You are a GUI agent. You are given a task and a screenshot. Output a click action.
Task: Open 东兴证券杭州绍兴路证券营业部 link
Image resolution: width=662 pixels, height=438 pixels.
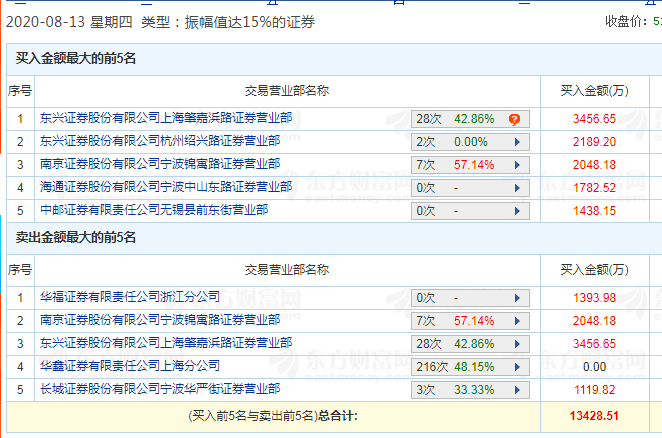click(x=160, y=141)
